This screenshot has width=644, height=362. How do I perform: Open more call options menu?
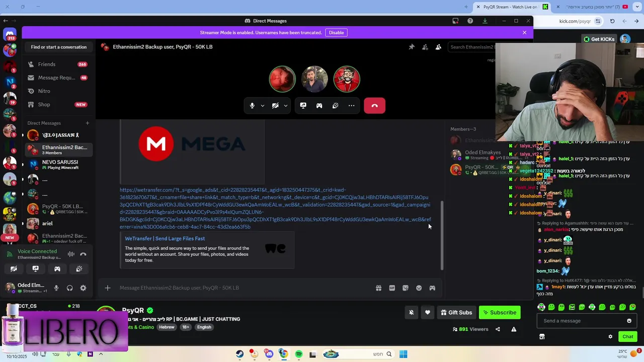tap(351, 106)
